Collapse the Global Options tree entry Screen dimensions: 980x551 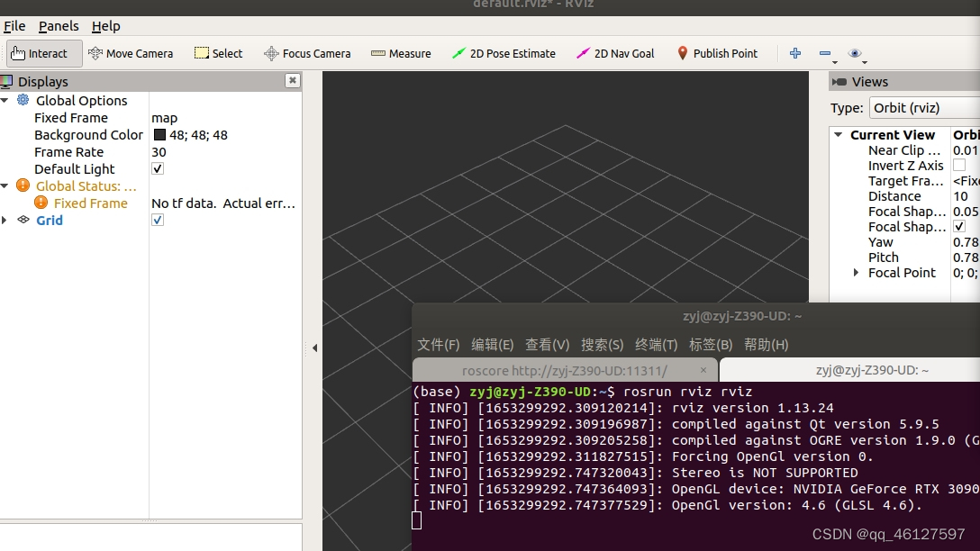pyautogui.click(x=6, y=100)
